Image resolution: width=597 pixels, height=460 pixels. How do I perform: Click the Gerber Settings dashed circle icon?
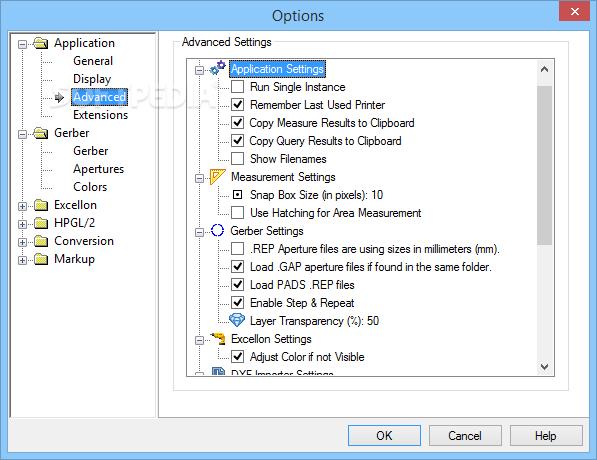tap(217, 230)
